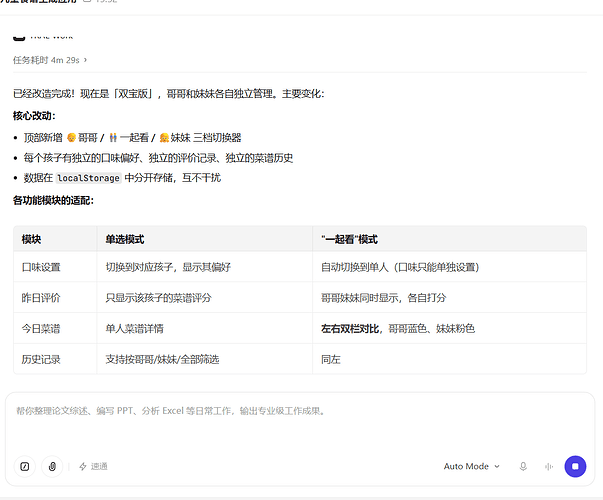Expand the 任务耗时 4m 29s details

pos(50,60)
